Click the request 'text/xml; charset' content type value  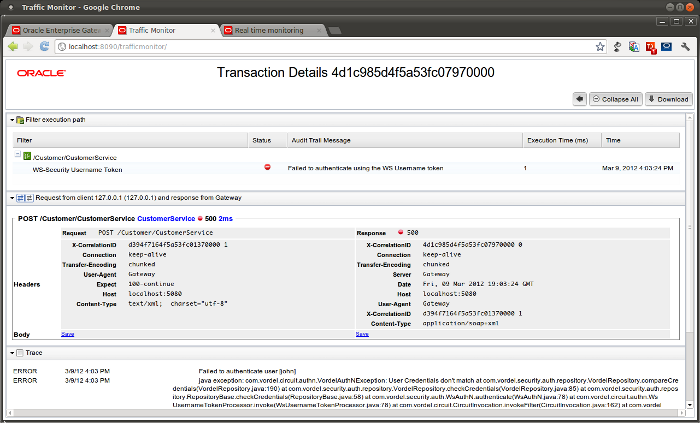coord(178,304)
